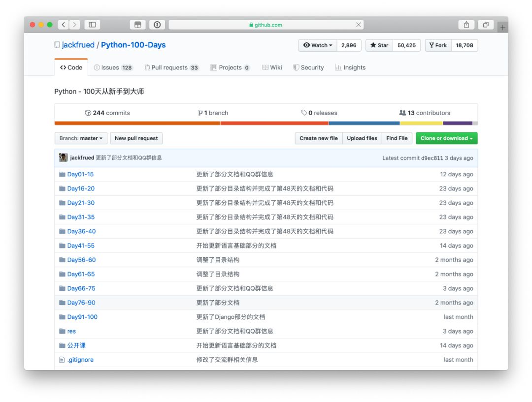Viewport: 532px width, 402px height.
Task: Open the Python-100-Days repository link
Action: click(x=133, y=45)
